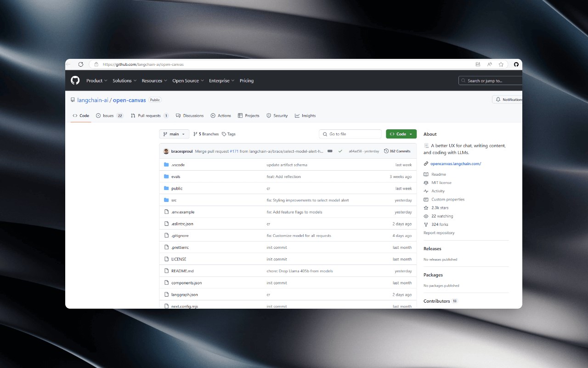View 5 Branches link

tap(206, 134)
